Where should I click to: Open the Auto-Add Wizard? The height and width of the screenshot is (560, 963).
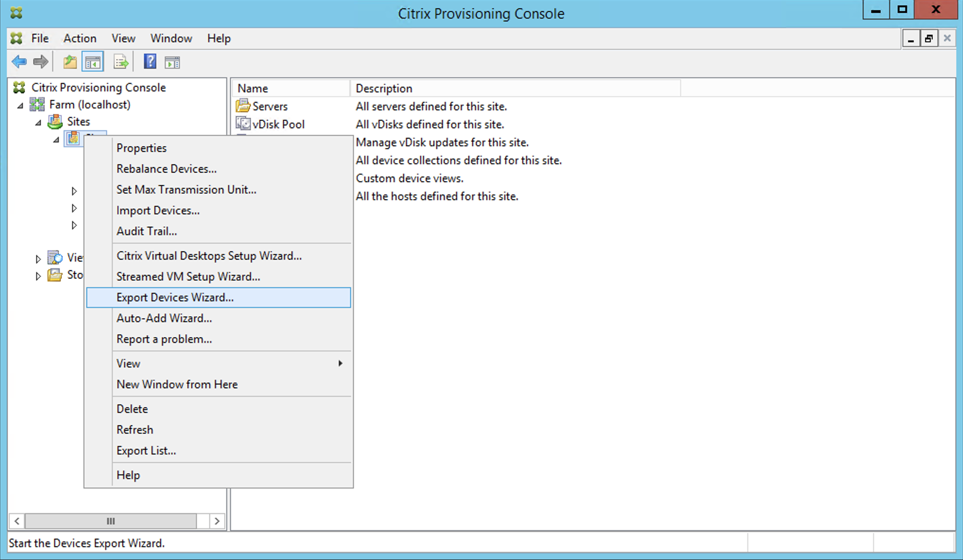164,318
